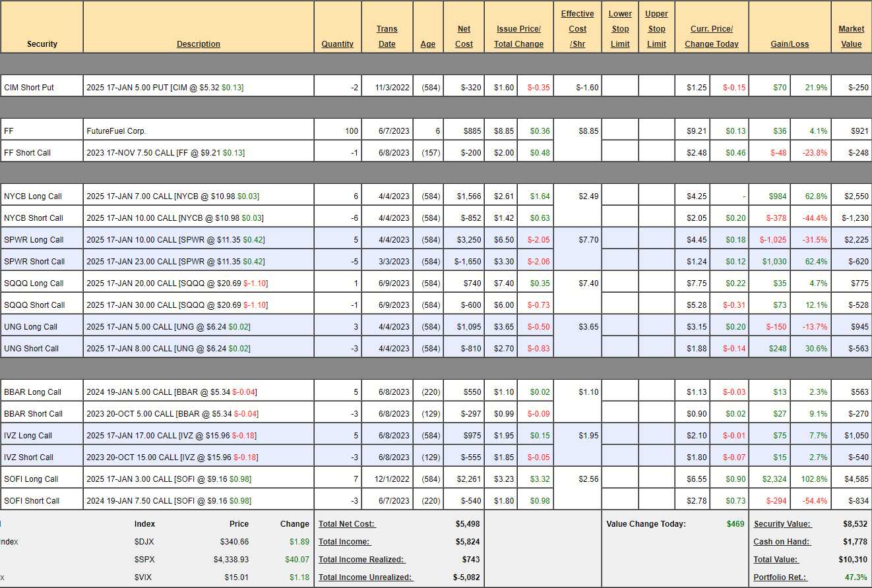Click the Age column header

tap(427, 44)
